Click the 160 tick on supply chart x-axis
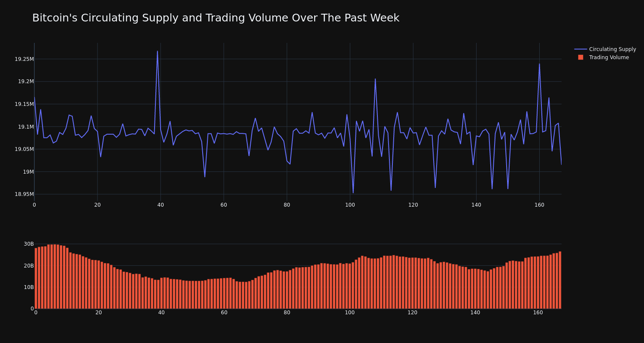The image size is (644, 343). pos(539,205)
